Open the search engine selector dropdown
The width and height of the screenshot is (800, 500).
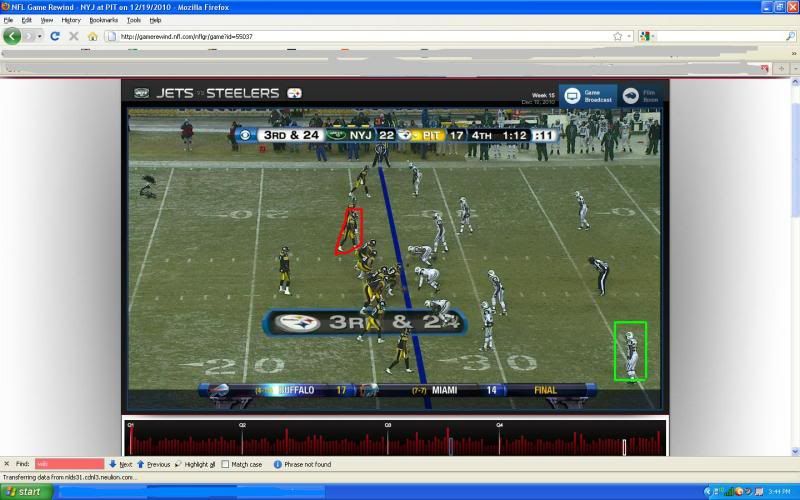point(646,36)
